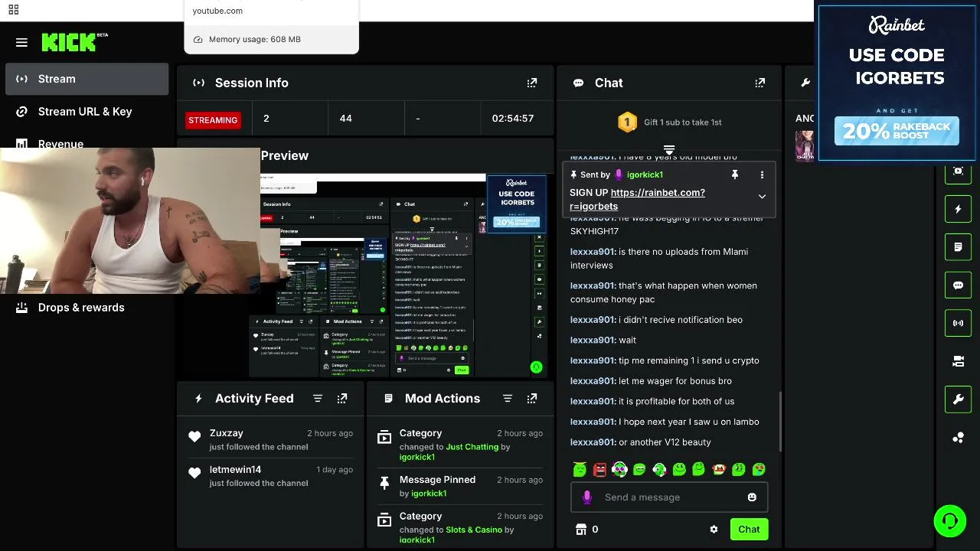The image size is (980, 551).
Task: Open pinned message three-dot menu
Action: coord(762,174)
